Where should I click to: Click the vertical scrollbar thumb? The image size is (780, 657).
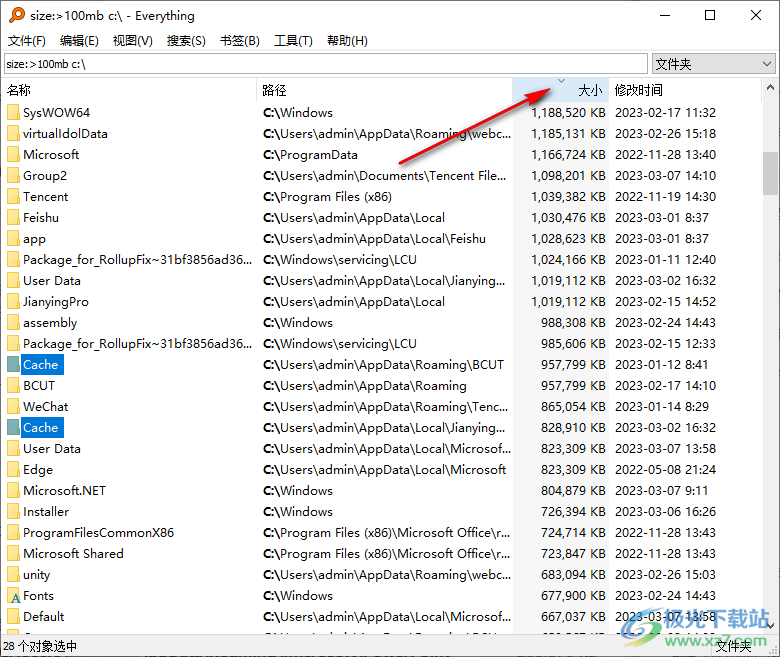[771, 174]
